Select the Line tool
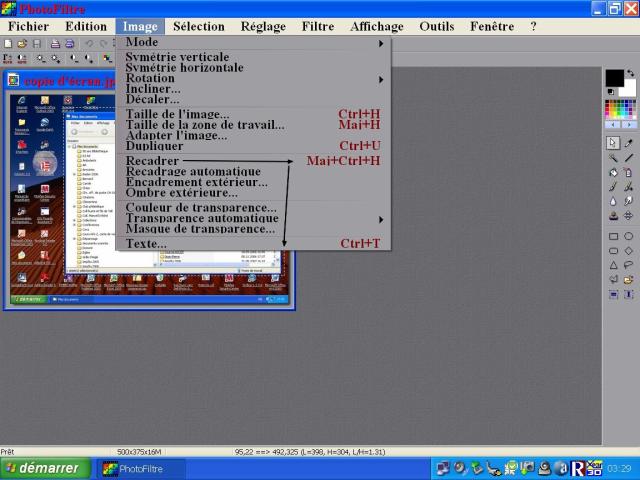This screenshot has height=480, width=640. pyautogui.click(x=629, y=158)
